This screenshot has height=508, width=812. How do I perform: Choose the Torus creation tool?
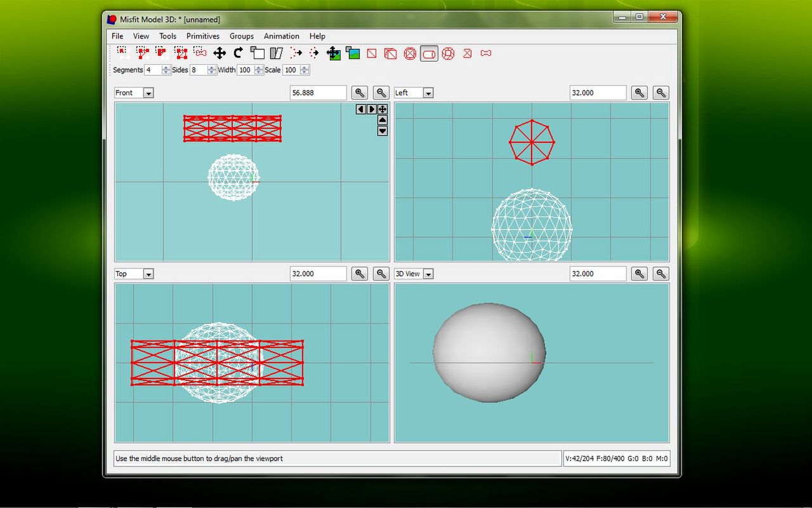tap(448, 54)
